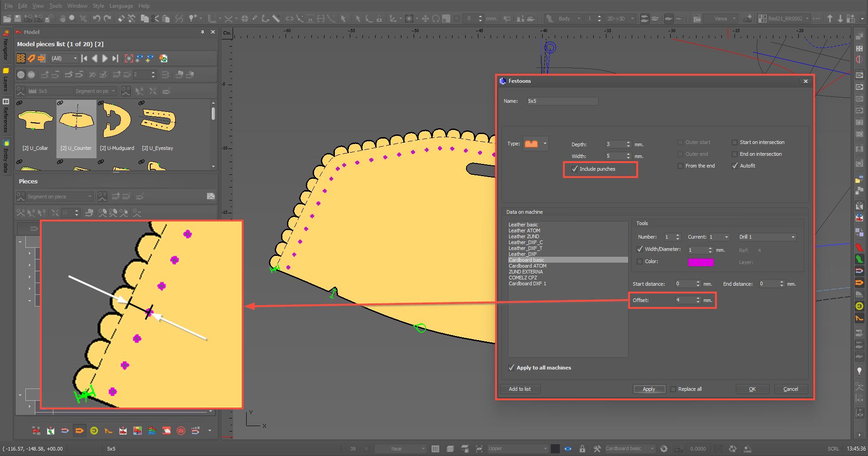Image resolution: width=868 pixels, height=456 pixels.
Task: Toggle the layer visibility eye in the status bar
Action: coord(568,449)
